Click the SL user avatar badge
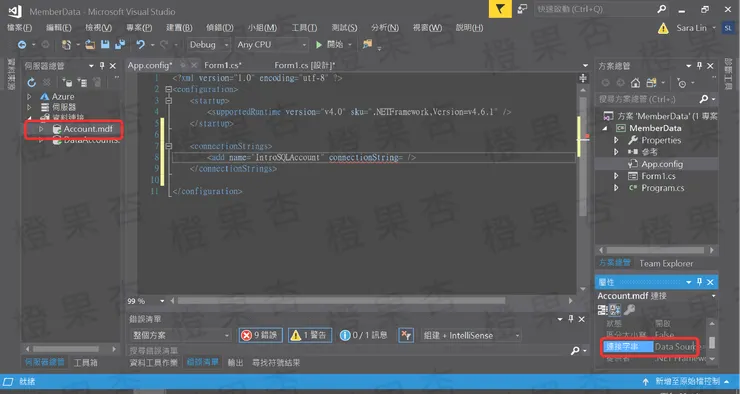 coord(728,28)
